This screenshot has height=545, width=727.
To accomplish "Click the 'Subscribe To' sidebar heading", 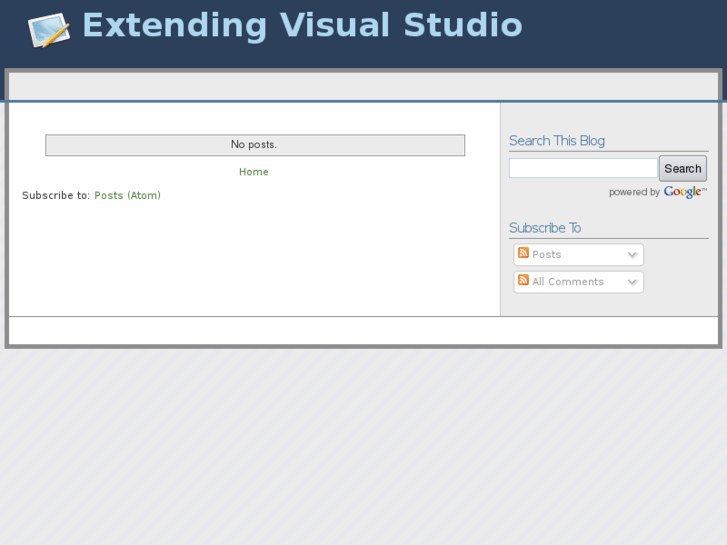I will pos(545,228).
